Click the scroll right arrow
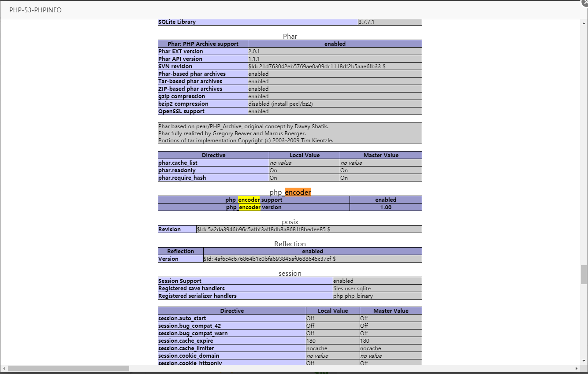 [x=576, y=368]
